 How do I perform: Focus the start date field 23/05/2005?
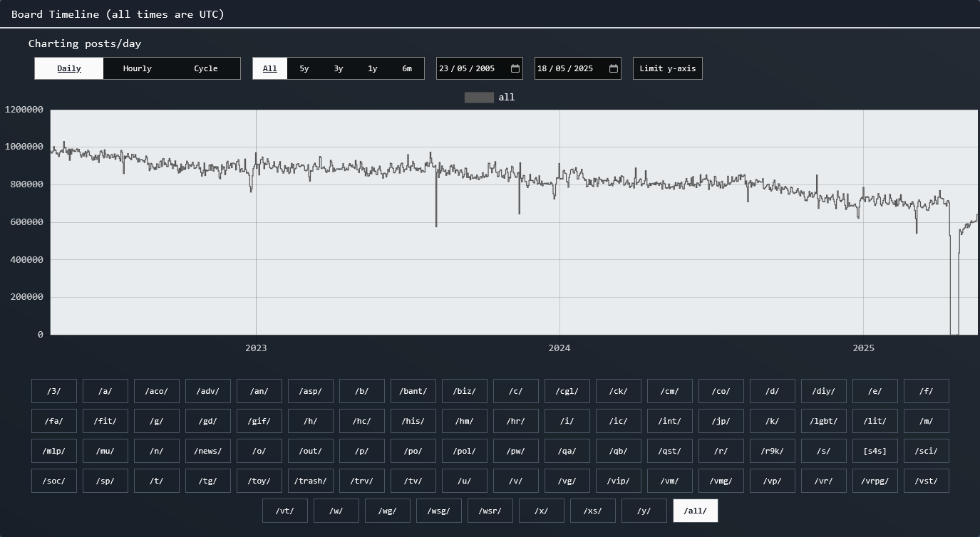tap(480, 68)
